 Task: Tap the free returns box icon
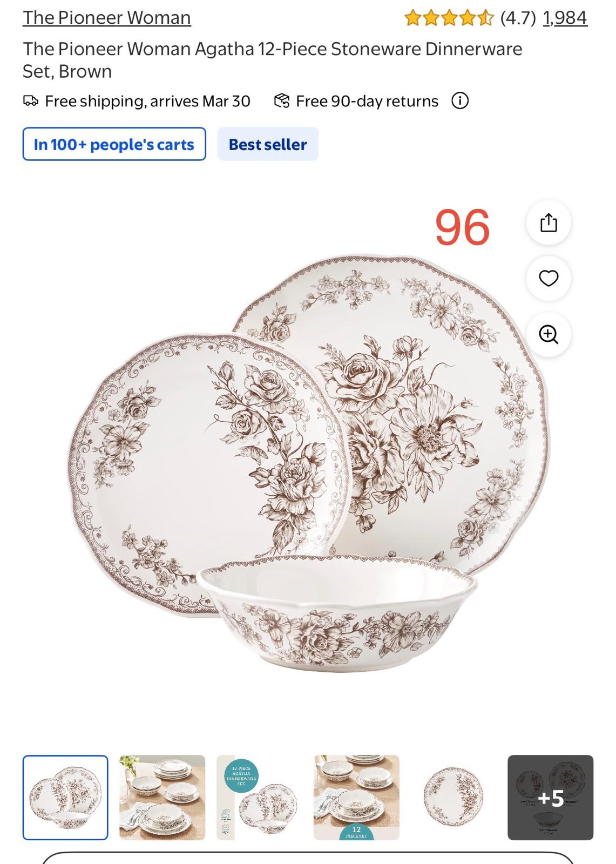pyautogui.click(x=282, y=101)
